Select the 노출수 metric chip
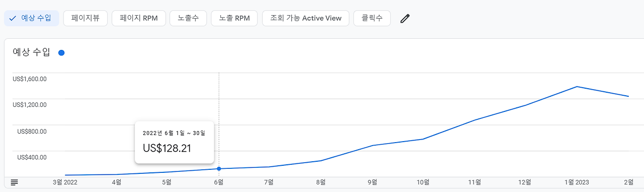The height and width of the screenshot is (192, 644). click(188, 18)
